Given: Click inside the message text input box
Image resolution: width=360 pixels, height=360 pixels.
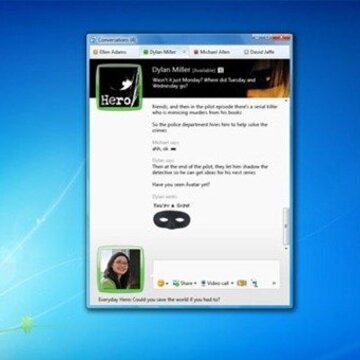Looking at the screenshot, I should [216, 269].
